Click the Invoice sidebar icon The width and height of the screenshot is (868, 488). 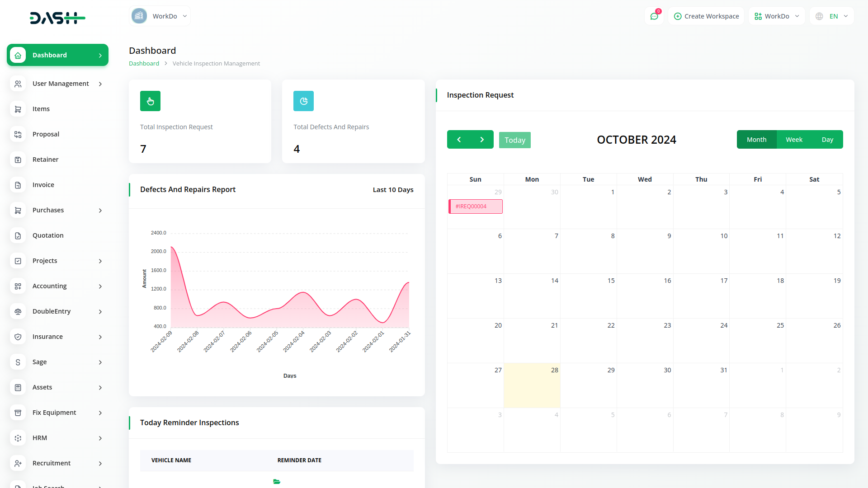pos(18,185)
